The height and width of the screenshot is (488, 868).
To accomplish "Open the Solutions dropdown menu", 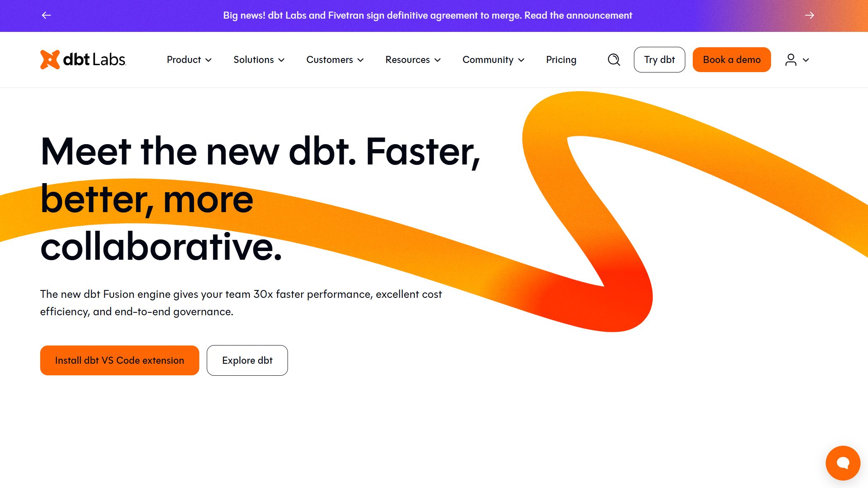I will point(259,60).
